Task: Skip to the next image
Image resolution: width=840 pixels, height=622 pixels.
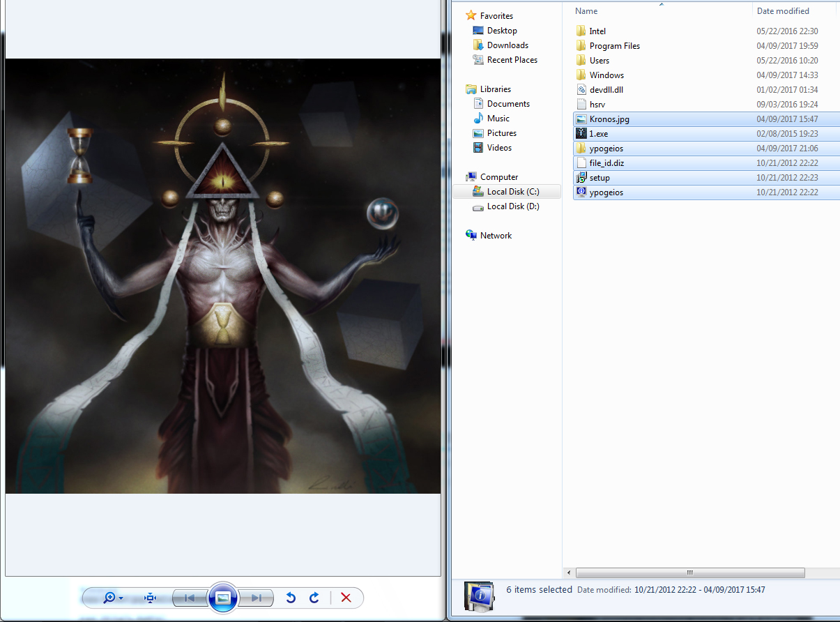Action: [257, 598]
